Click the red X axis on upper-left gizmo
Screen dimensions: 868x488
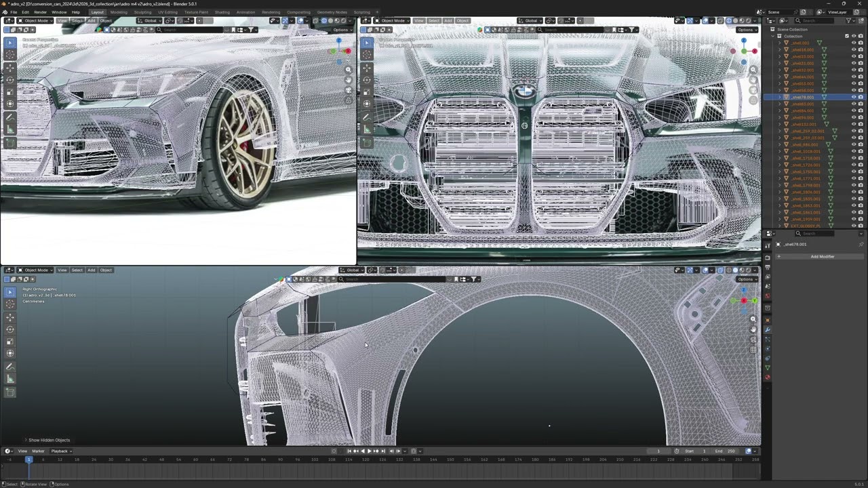(348, 52)
